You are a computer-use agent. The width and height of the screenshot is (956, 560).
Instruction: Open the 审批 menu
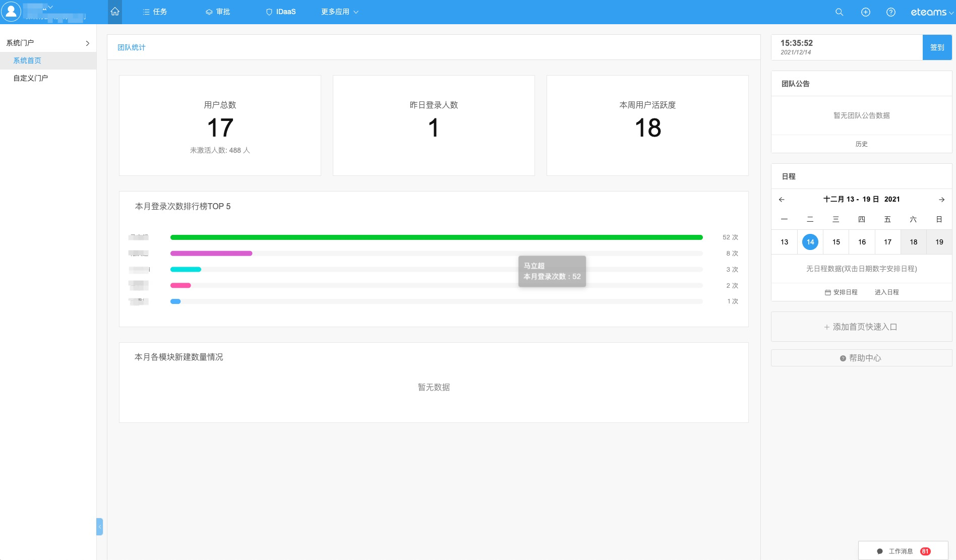[218, 12]
